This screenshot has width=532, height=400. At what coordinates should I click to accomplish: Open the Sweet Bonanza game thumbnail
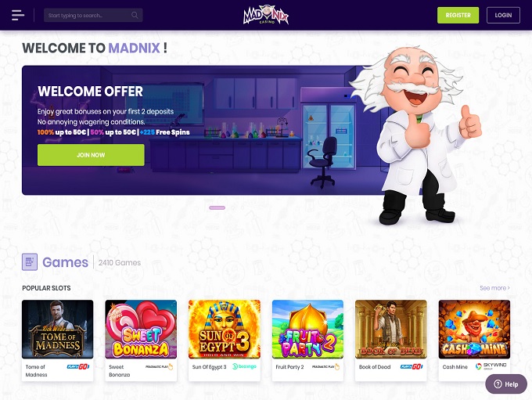pyautogui.click(x=141, y=329)
